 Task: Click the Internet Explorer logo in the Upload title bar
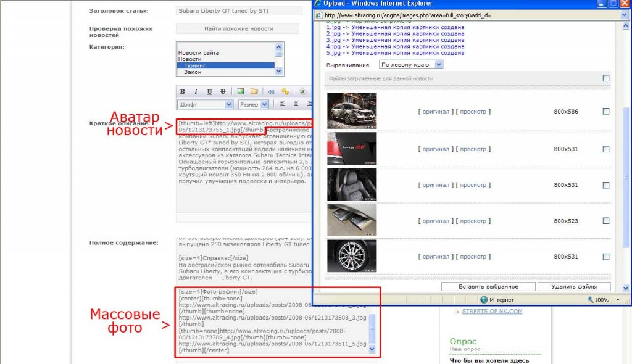(318, 3)
